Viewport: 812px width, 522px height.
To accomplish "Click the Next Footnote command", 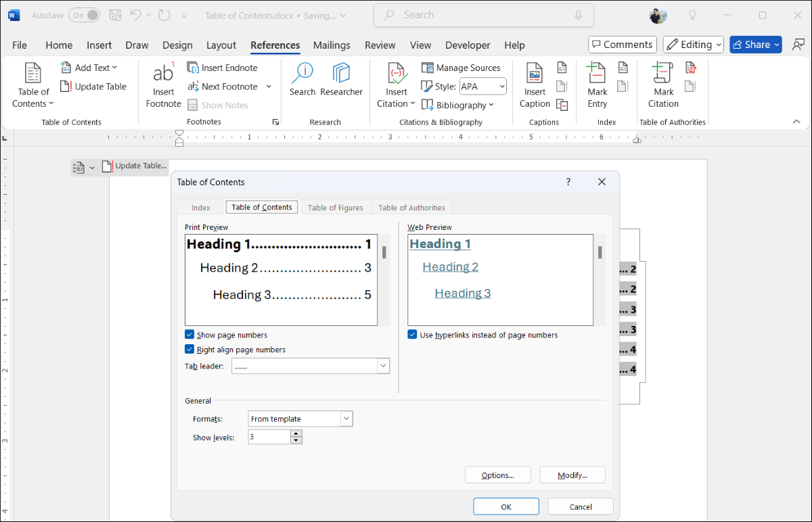I will coord(223,87).
